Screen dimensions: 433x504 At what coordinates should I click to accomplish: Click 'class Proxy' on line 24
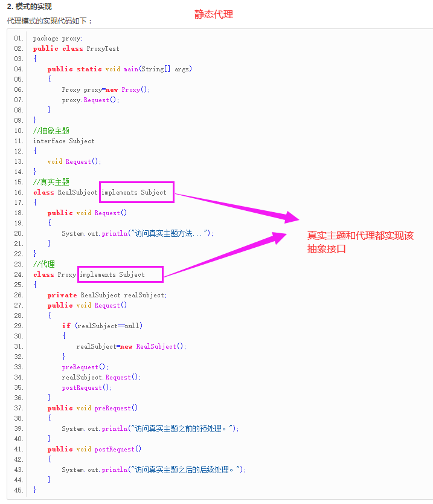coord(54,274)
